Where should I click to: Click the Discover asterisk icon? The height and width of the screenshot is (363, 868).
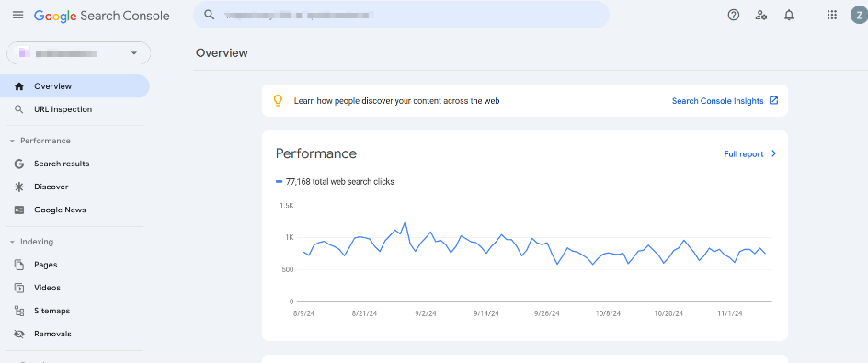click(19, 187)
